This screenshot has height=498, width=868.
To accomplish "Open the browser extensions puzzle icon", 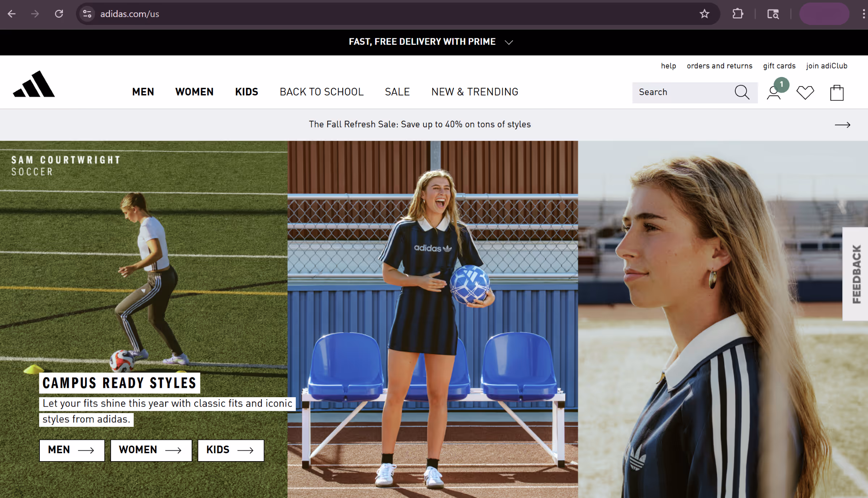I will click(x=737, y=14).
